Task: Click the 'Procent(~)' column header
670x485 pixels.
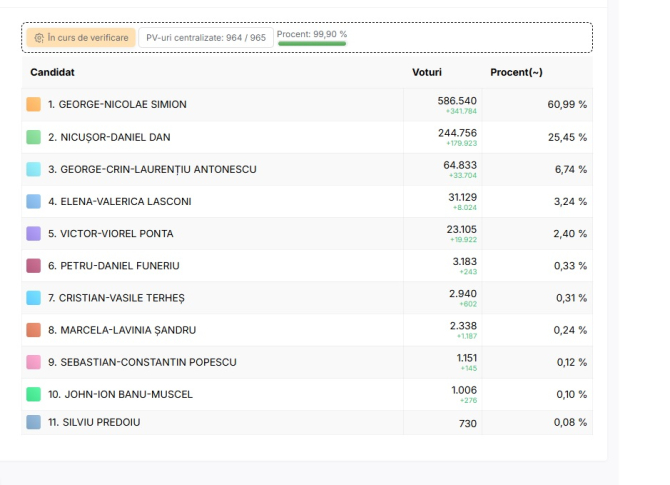Action: click(516, 72)
